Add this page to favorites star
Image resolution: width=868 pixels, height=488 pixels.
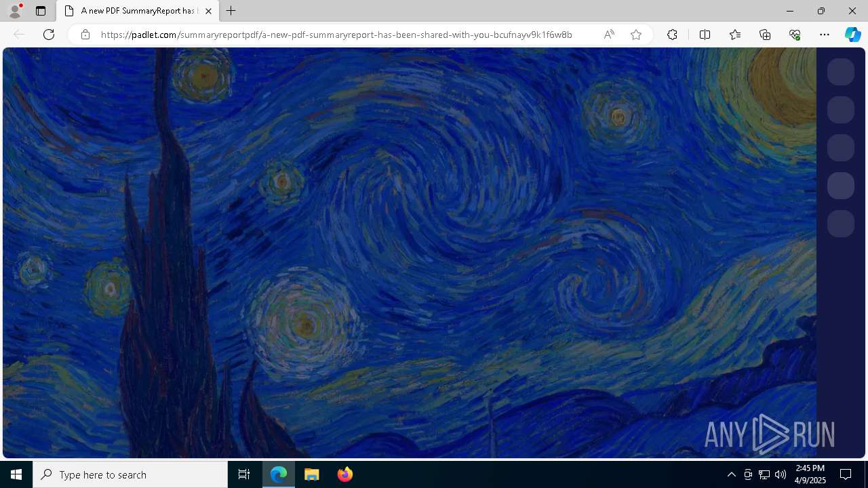[636, 35]
